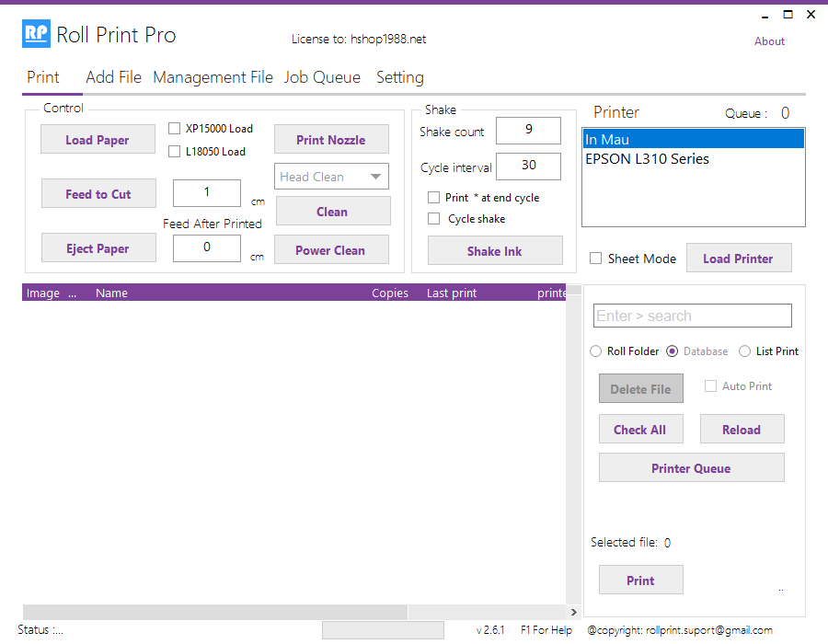
Task: Expand the Head Clean dropdown
Action: coord(375,177)
